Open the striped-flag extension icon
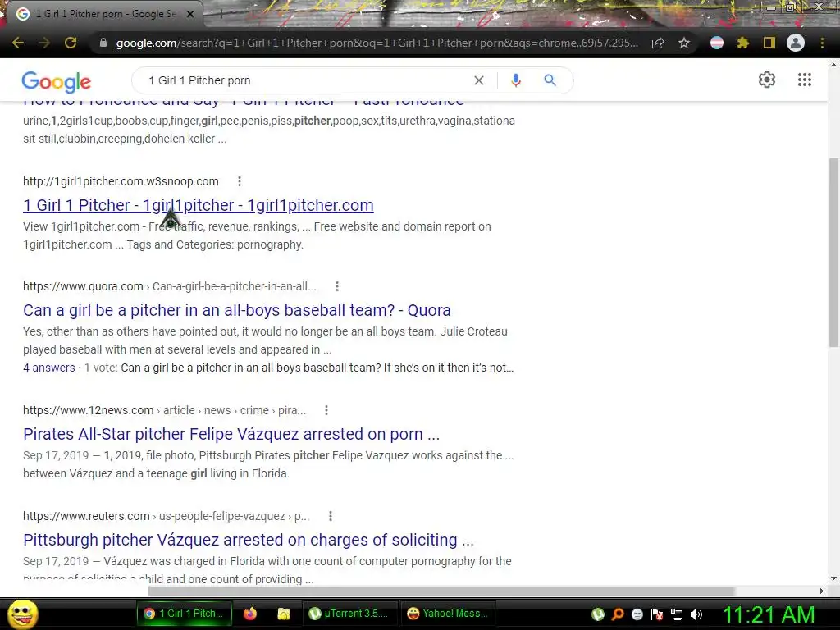Screen dimensions: 840x630 tap(717, 43)
